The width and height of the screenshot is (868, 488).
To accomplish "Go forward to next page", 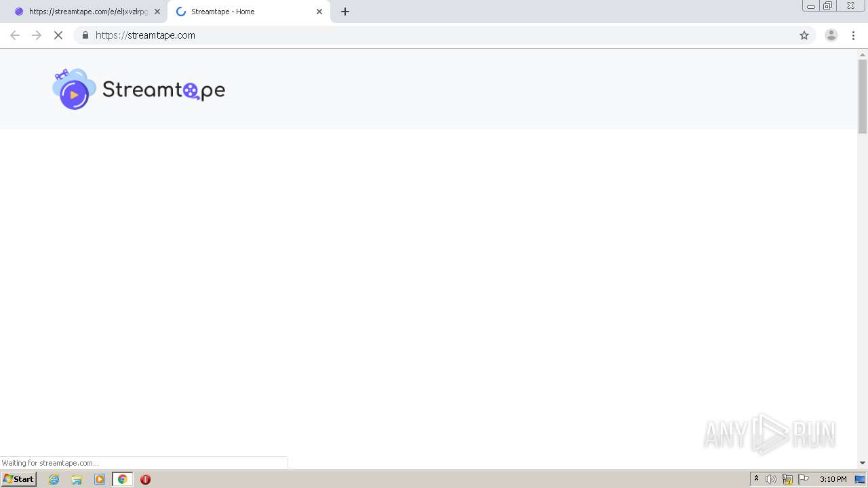I will (37, 35).
